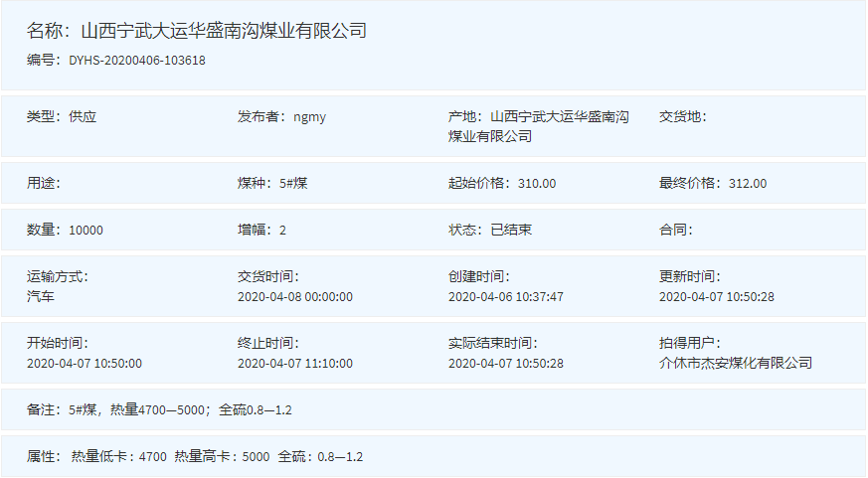868x478 pixels.
Task: Click the 增幅 field showing 2
Action: click(x=261, y=230)
